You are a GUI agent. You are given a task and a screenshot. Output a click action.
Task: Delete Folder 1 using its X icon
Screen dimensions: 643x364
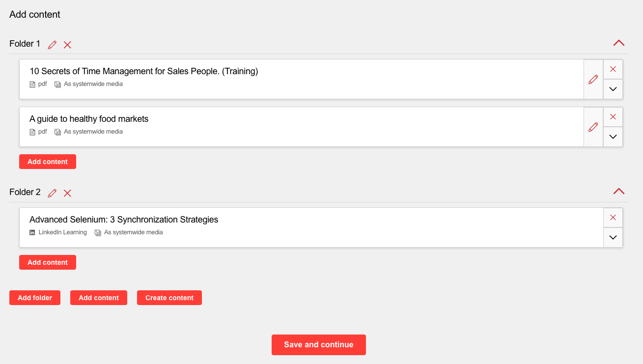[x=67, y=45]
